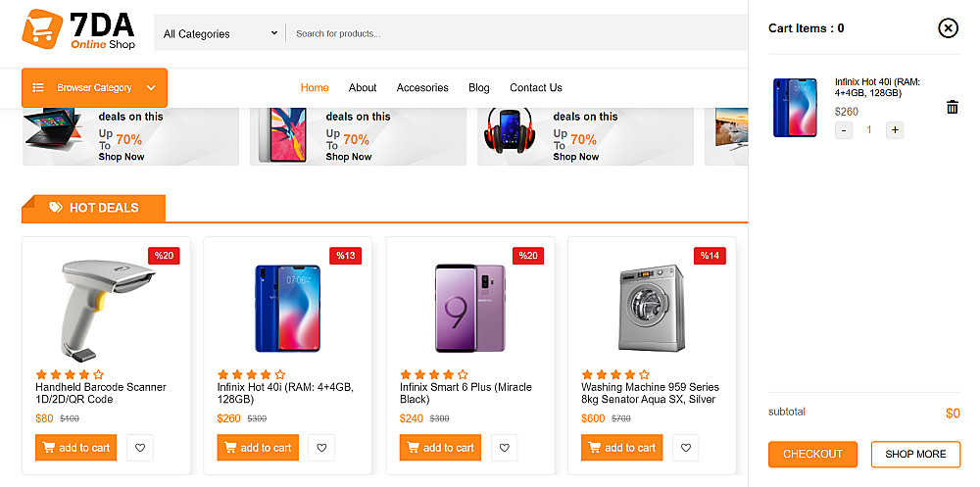Add Infinix Smart 6 Plus to cart
Screen dimensions: 980x487
(x=440, y=448)
